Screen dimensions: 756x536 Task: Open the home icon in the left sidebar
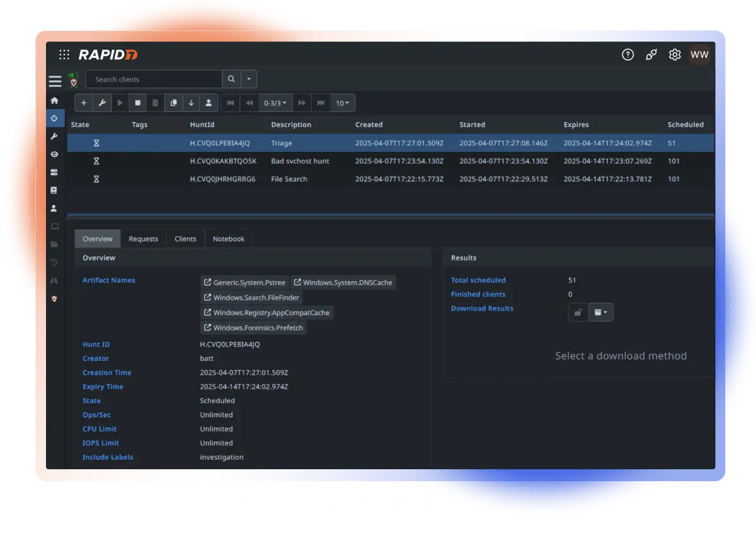tap(54, 100)
